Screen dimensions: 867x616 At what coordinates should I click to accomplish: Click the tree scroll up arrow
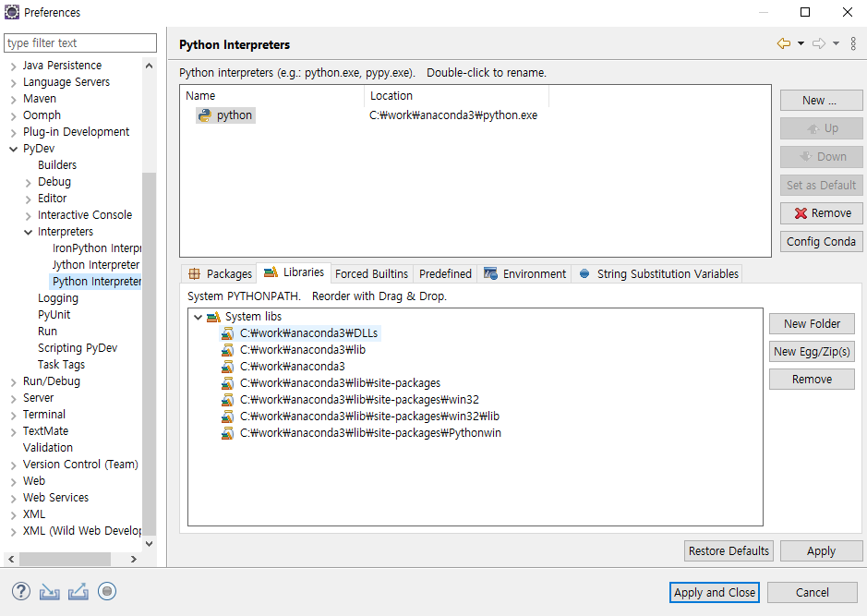coord(149,66)
